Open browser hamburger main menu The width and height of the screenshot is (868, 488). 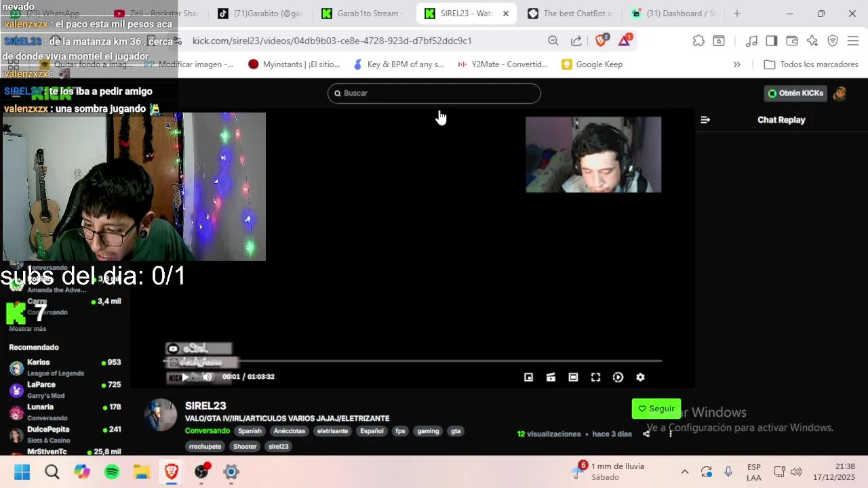(853, 41)
